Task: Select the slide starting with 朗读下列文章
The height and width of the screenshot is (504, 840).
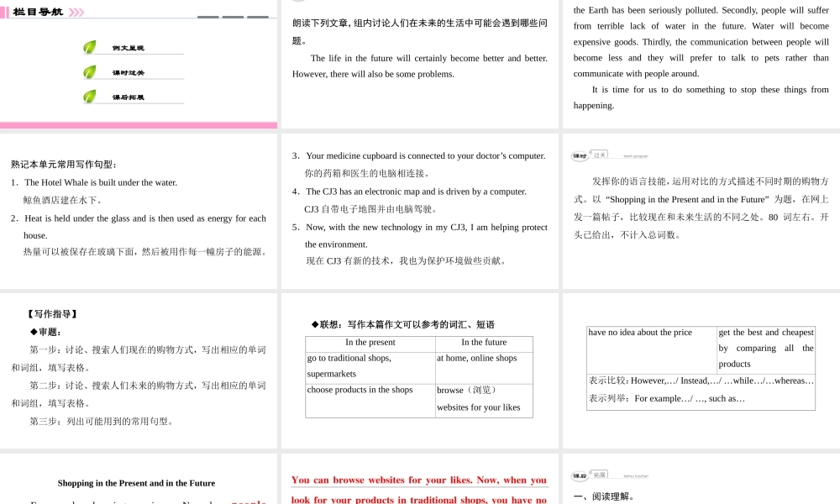Action: pos(419,64)
